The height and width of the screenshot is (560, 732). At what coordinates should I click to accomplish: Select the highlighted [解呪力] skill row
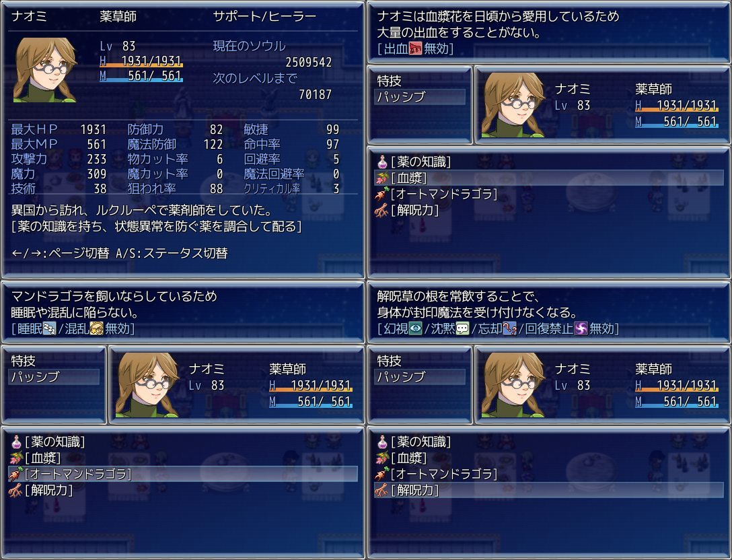[x=549, y=490]
